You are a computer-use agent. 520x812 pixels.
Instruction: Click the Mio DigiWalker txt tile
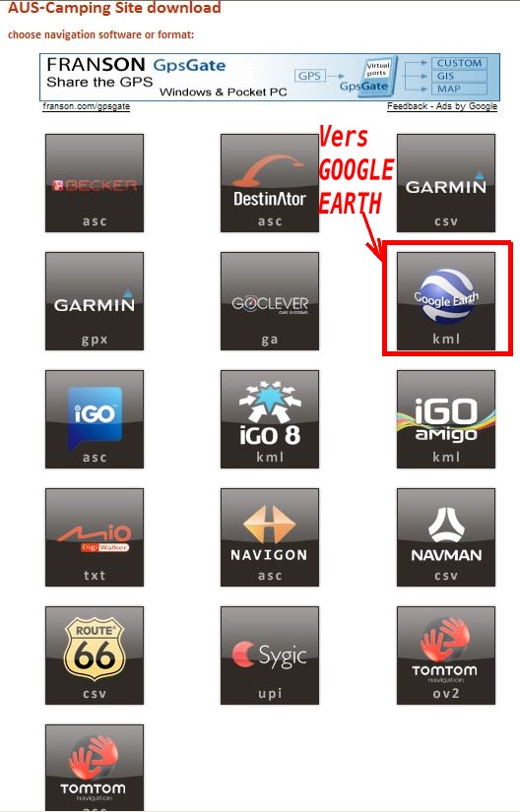pyautogui.click(x=95, y=537)
